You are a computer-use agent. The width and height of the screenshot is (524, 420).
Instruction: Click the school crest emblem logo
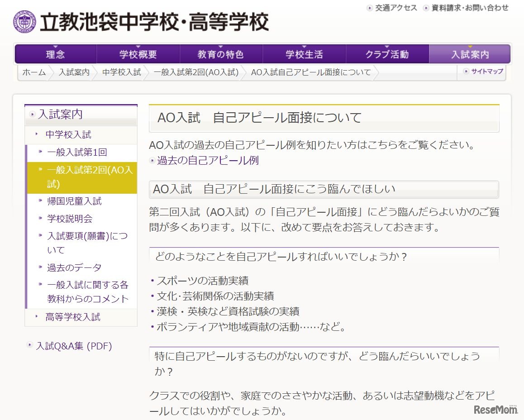(x=25, y=20)
